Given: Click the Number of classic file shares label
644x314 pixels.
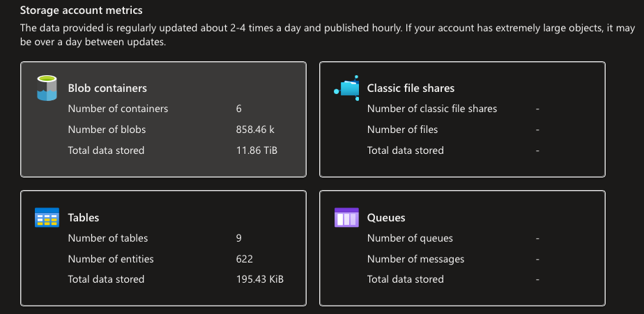Looking at the screenshot, I should pyautogui.click(x=432, y=109).
